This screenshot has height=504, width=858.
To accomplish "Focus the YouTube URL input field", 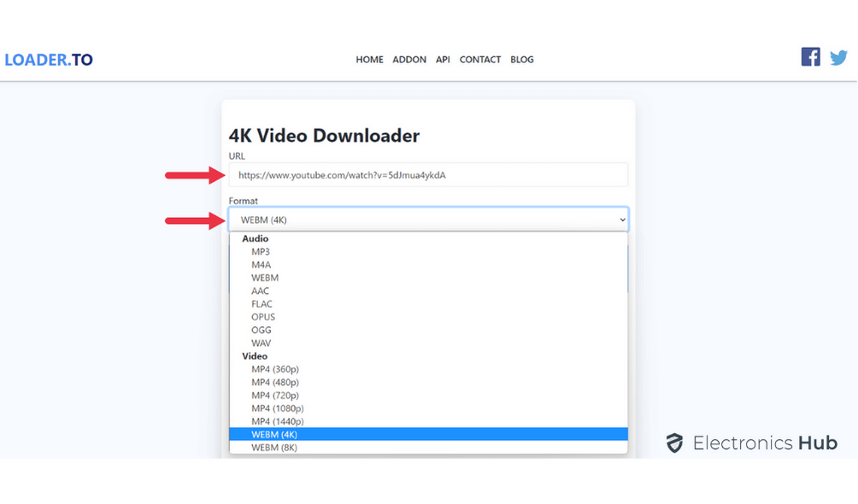I will [x=428, y=175].
